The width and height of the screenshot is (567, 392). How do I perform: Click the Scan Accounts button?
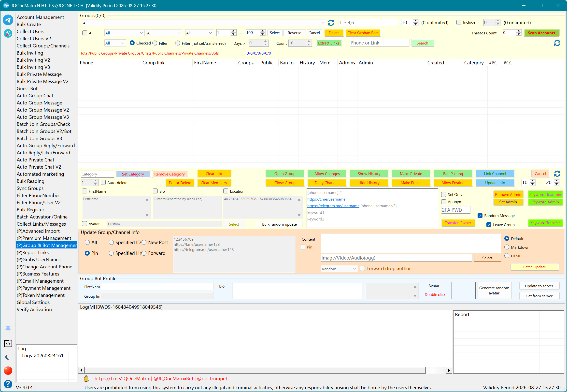click(x=541, y=33)
